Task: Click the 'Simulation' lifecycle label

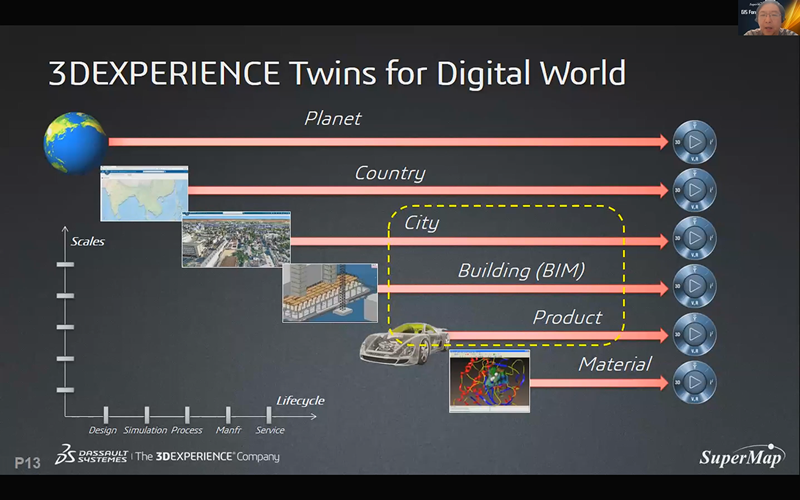Action: pyautogui.click(x=145, y=430)
